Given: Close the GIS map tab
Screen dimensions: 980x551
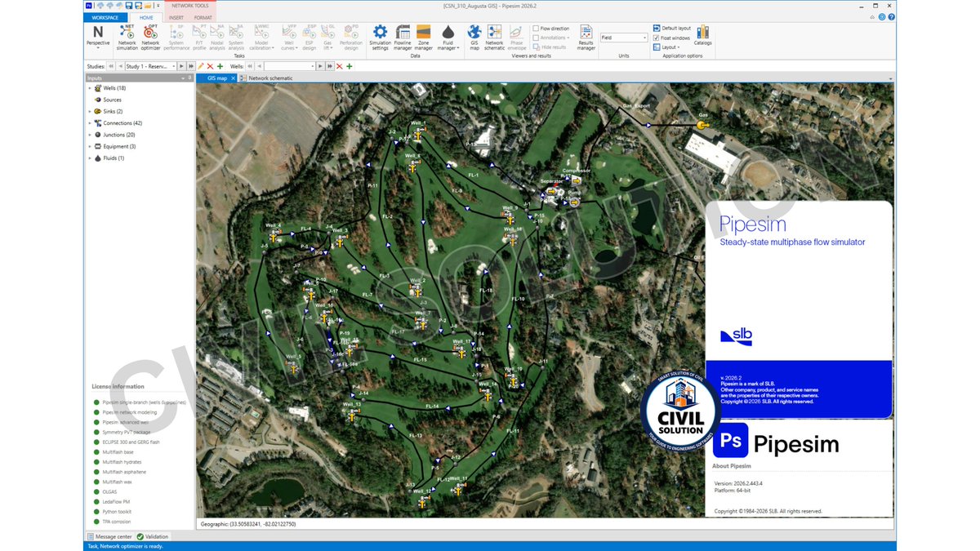Looking at the screenshot, I should tap(233, 78).
